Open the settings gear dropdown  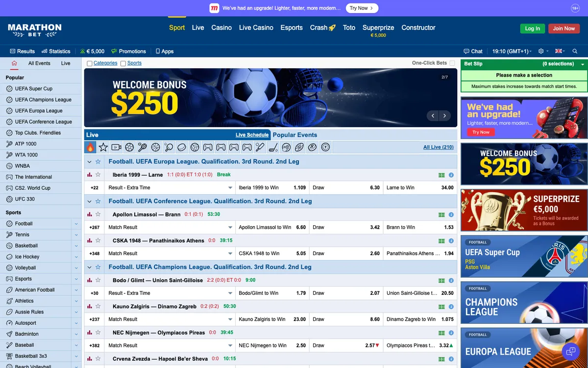click(x=543, y=51)
